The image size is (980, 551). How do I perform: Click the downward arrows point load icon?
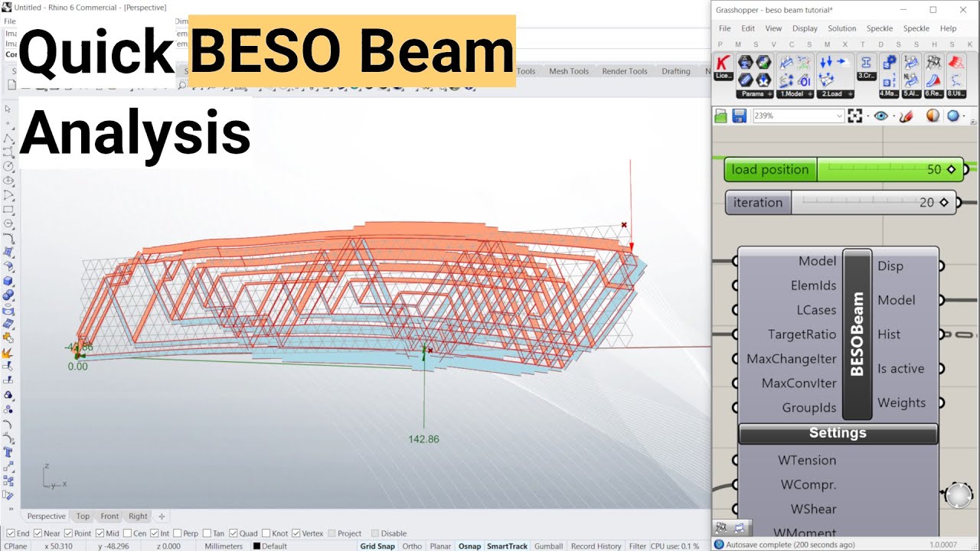point(825,62)
